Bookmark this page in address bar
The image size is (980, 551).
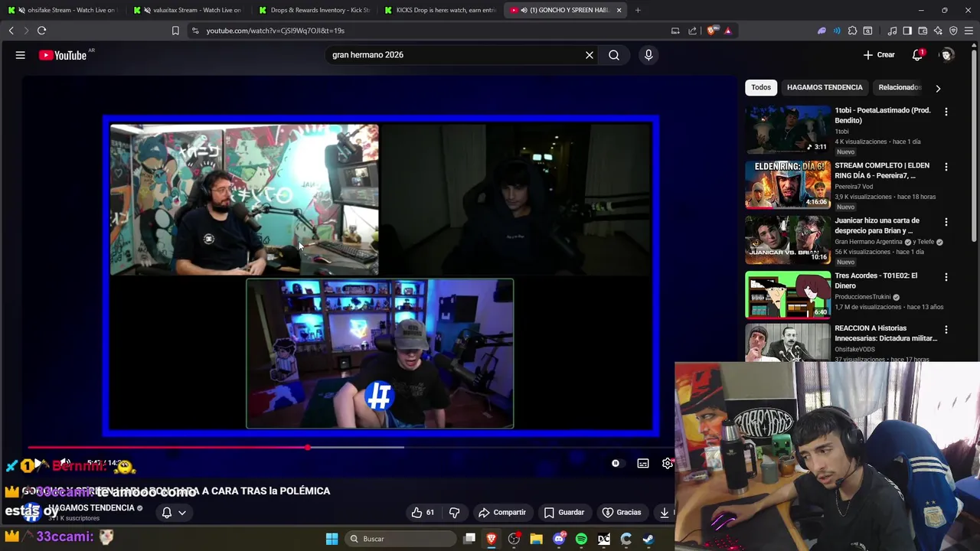tap(175, 31)
